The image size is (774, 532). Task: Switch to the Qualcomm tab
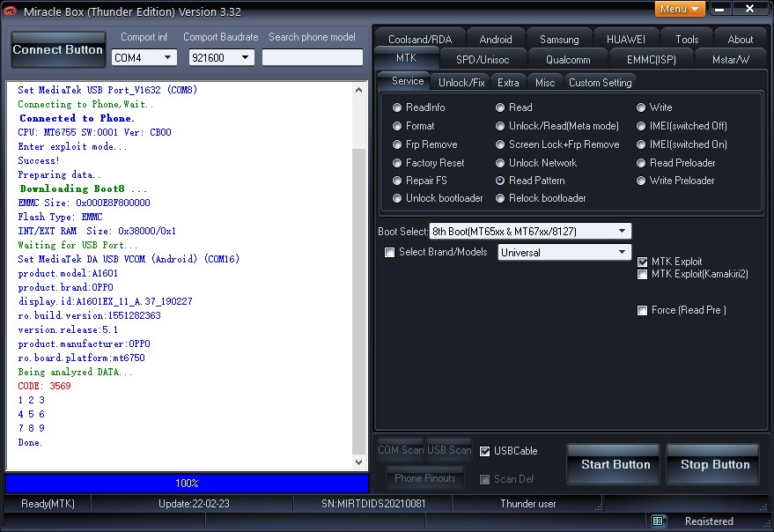point(568,60)
